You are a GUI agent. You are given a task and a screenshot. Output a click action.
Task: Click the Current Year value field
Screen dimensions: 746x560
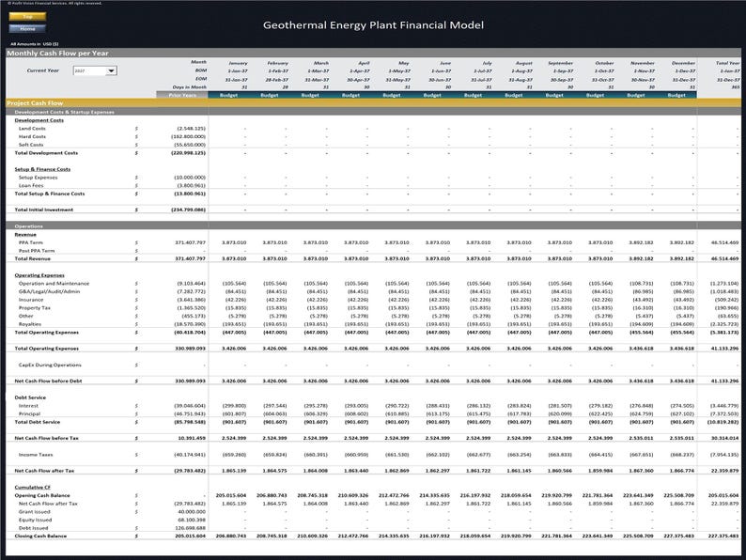coord(90,70)
